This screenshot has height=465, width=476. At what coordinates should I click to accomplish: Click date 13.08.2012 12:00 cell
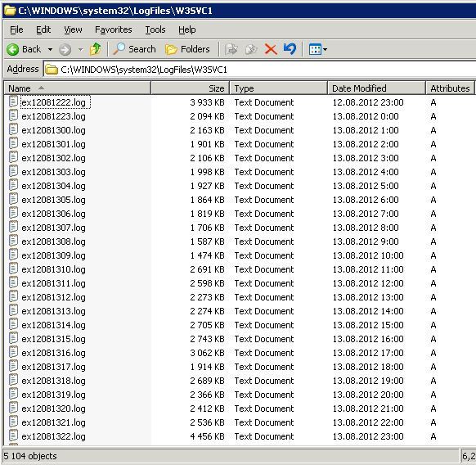click(368, 283)
